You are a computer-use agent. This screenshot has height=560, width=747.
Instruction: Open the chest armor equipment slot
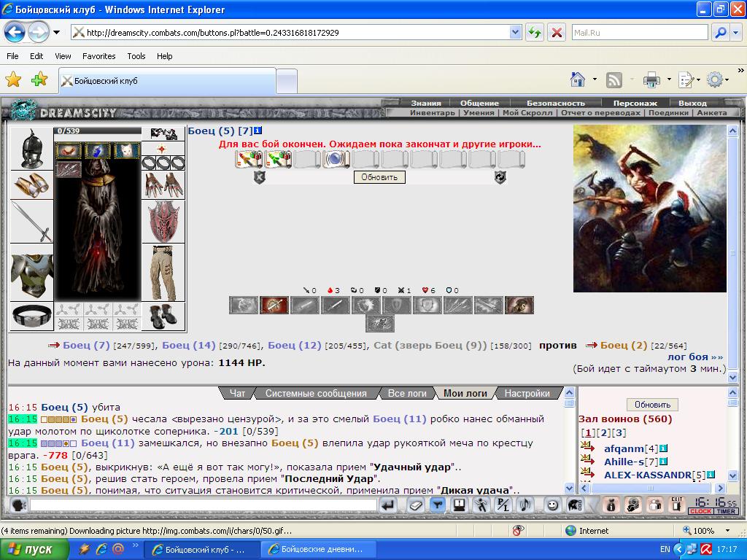click(x=32, y=273)
